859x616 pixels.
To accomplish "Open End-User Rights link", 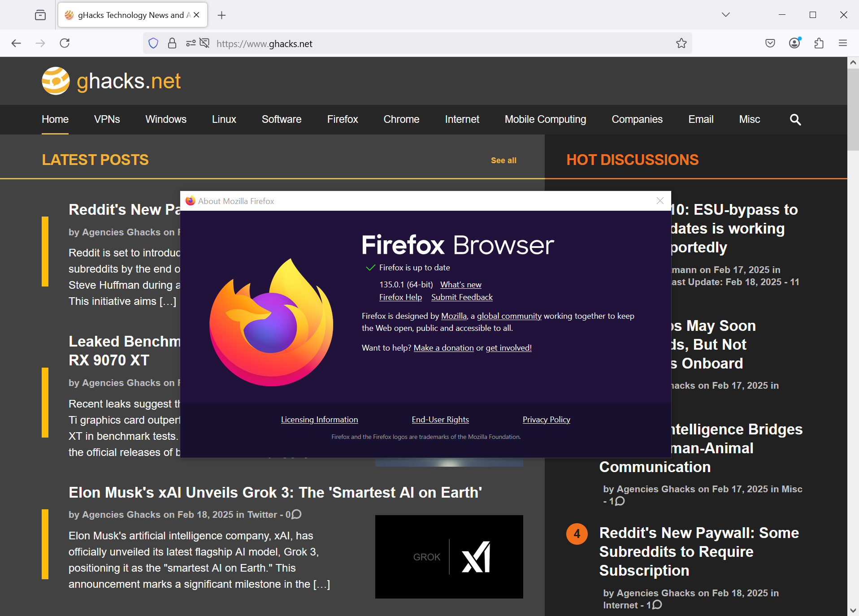I will pos(440,420).
